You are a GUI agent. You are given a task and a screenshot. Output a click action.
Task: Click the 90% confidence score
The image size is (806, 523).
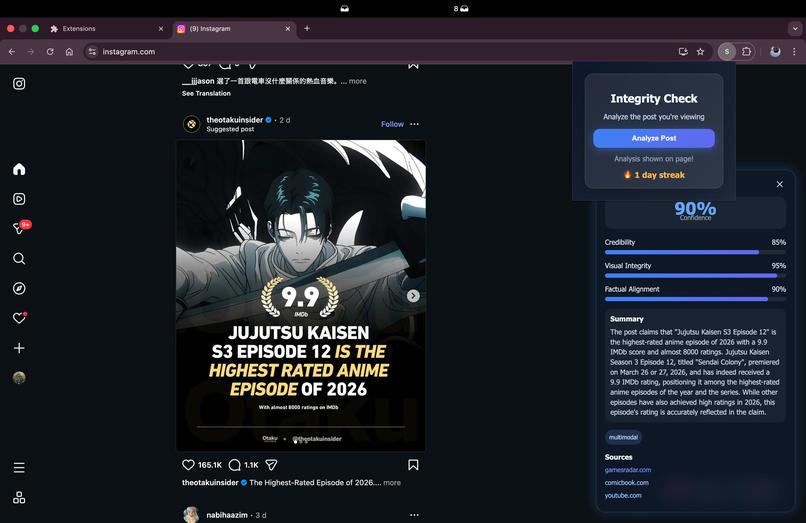tap(695, 208)
